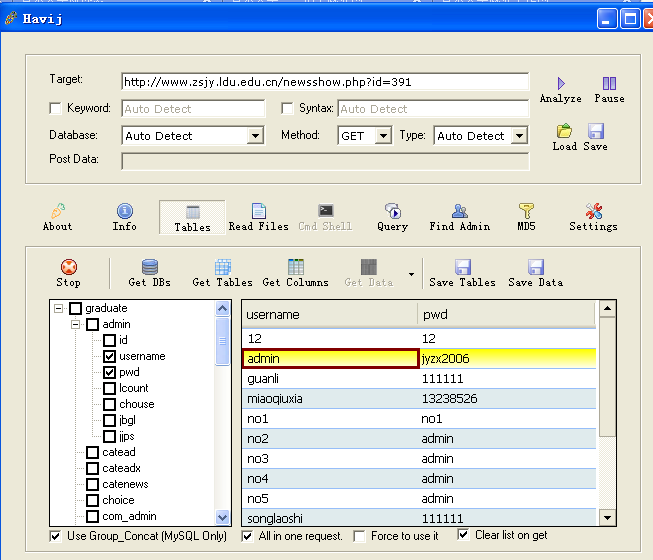Open the Find Admin section
Screen dimensions: 653x560
(x=459, y=217)
